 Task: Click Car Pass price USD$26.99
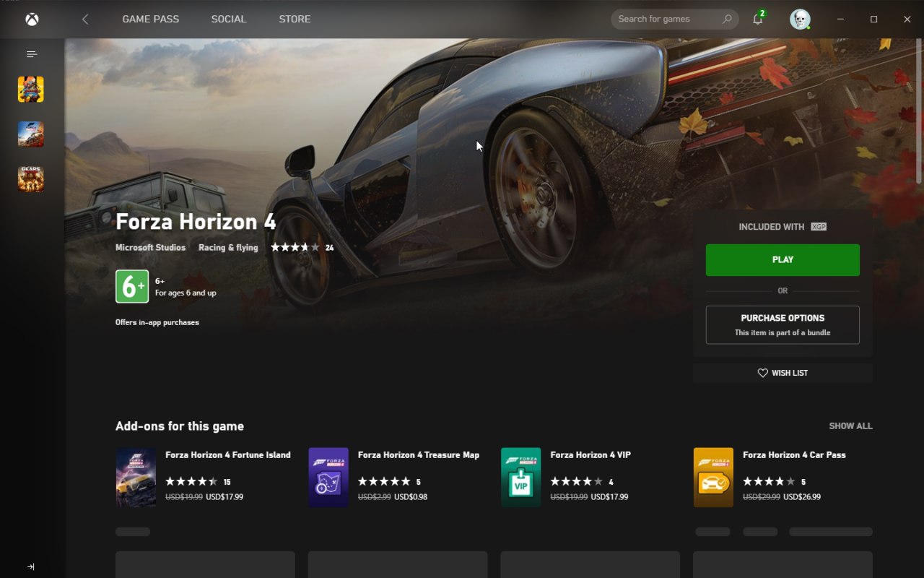[802, 497]
